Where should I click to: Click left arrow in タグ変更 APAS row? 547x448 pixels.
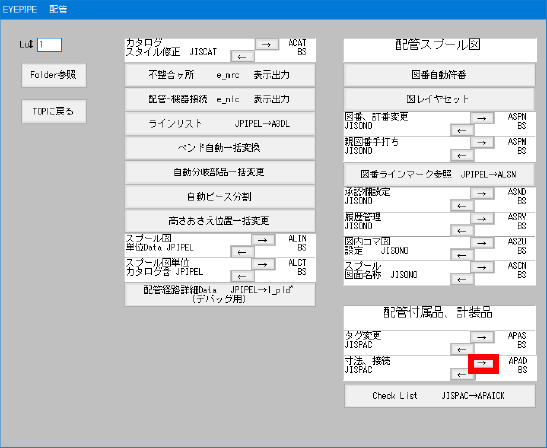(x=462, y=349)
